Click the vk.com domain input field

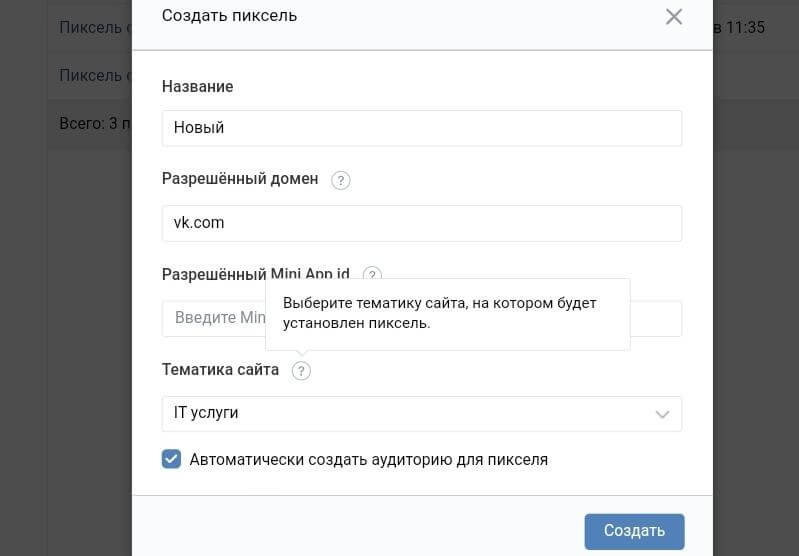[x=421, y=223]
